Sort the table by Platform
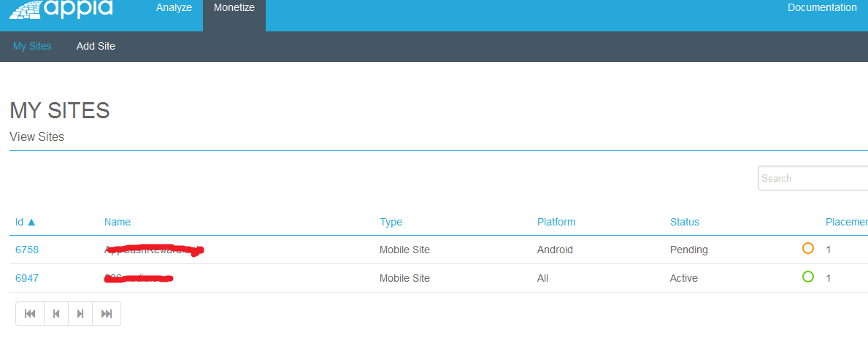 coord(556,222)
